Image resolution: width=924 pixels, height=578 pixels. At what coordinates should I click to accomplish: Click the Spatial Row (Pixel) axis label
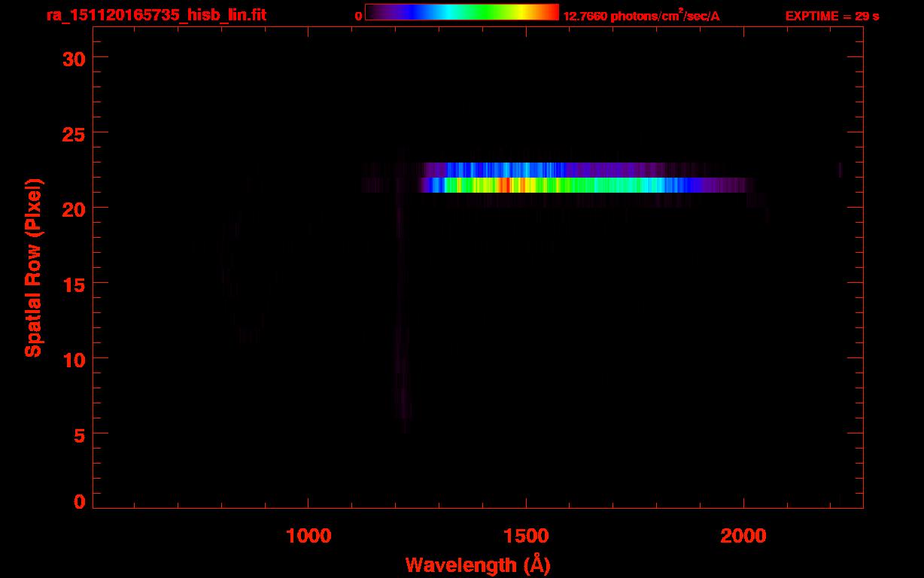[x=33, y=267]
